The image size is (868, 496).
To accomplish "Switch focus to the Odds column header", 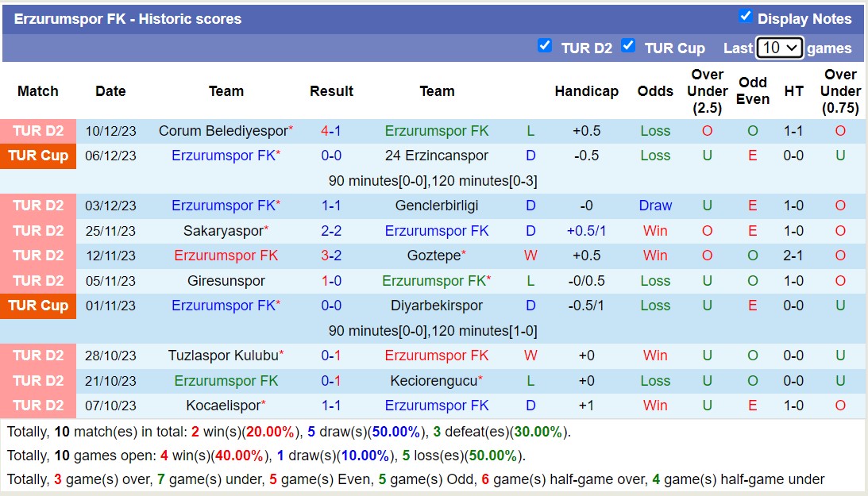I will [x=655, y=91].
